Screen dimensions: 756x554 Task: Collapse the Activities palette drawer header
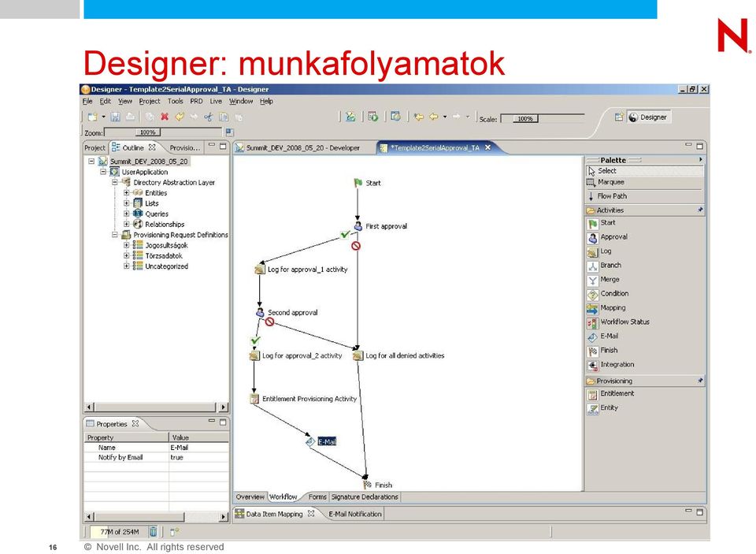(645, 210)
